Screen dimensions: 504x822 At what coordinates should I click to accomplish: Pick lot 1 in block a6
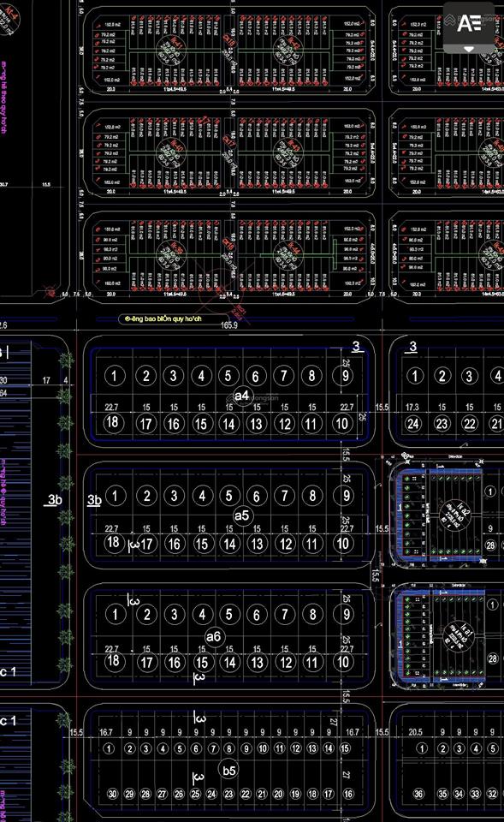coord(116,614)
